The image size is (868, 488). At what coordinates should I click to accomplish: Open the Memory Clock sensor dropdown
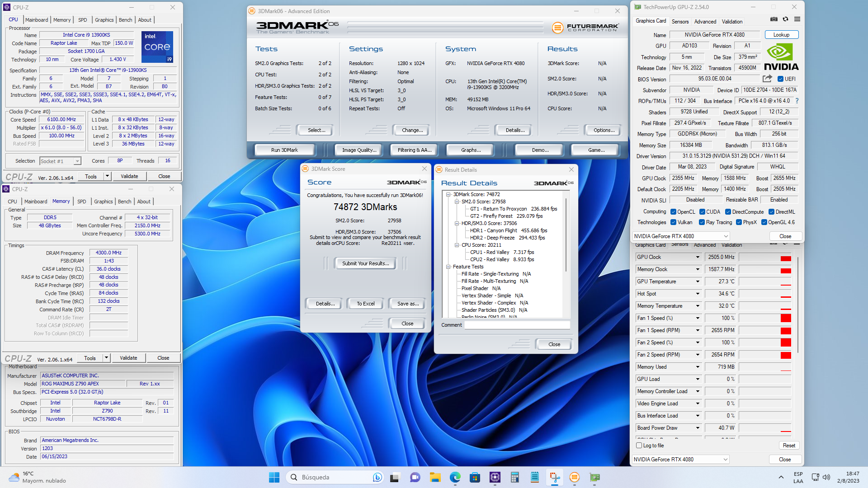[x=698, y=269]
